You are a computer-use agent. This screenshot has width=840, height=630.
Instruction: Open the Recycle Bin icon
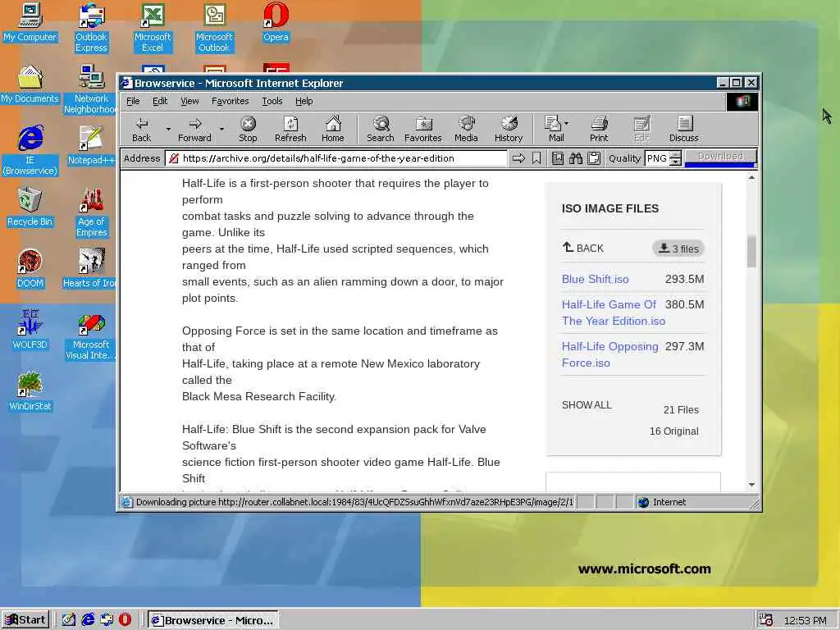pos(30,207)
